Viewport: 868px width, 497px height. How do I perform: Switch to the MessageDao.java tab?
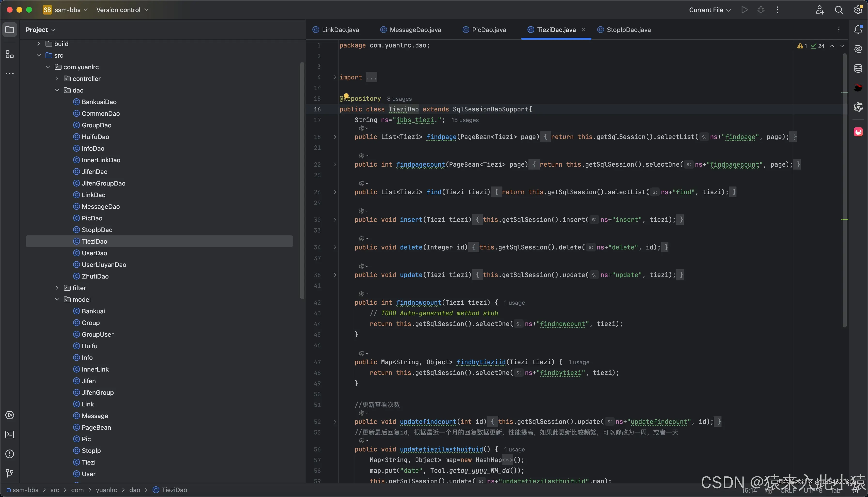415,30
